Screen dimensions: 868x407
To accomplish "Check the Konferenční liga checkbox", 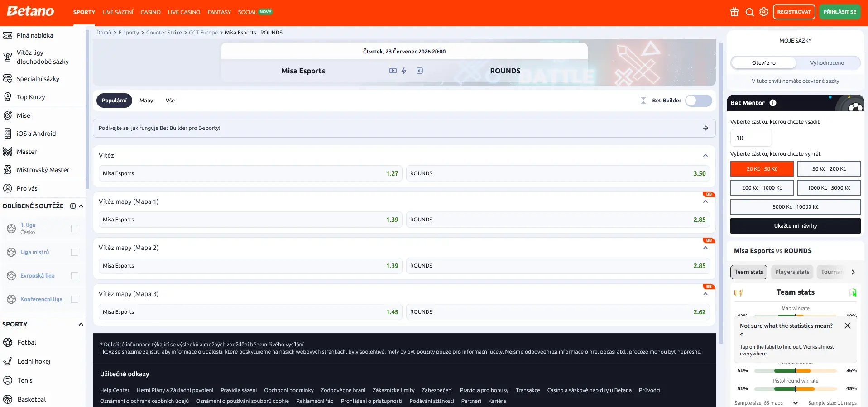I will 75,299.
